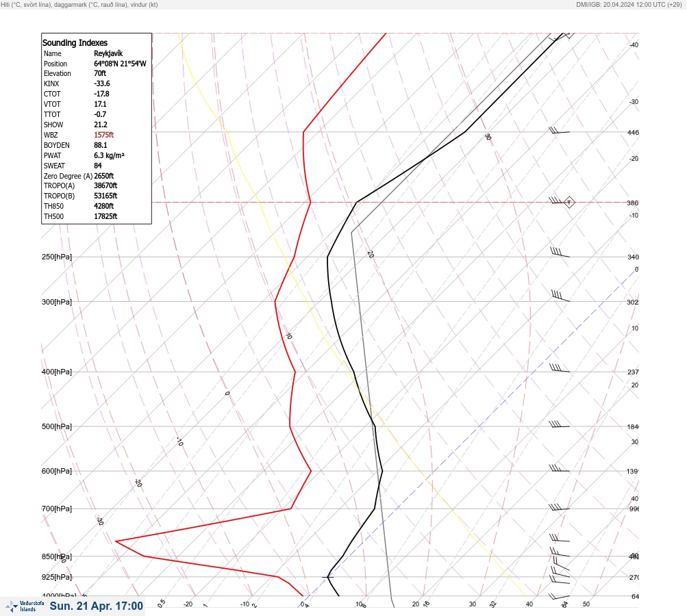Screen dimensions: 687x616
Task: Click the wind barb at the 446 height line
Action: click(560, 130)
